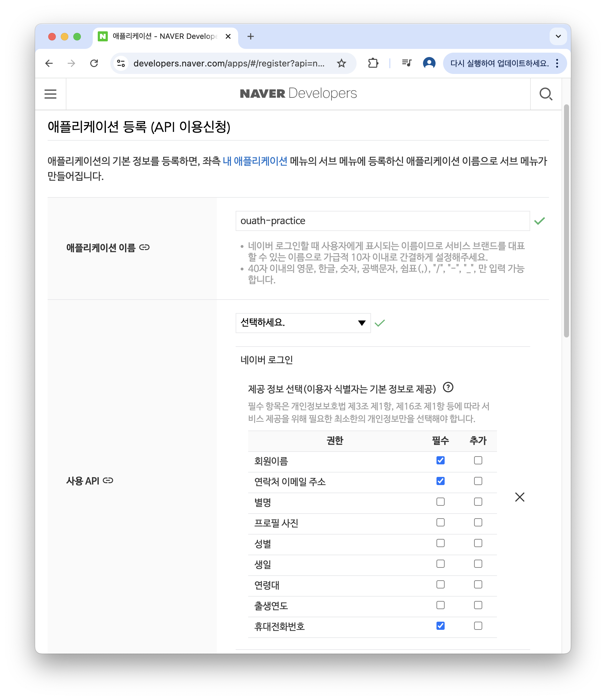
Task: Open Chrome three-dot menu
Action: point(557,63)
